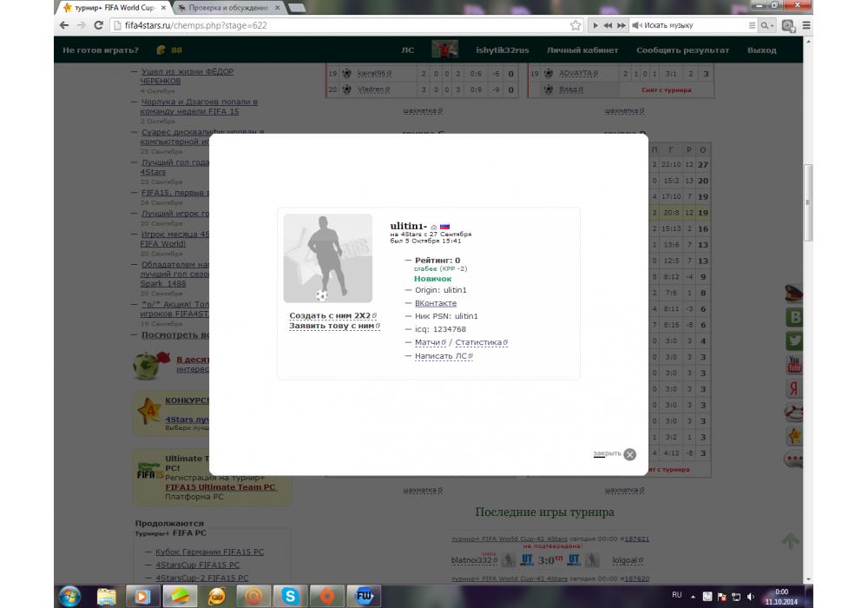Reload the page with the refresh icon
Screen dimensions: 868x608
pyautogui.click(x=99, y=25)
